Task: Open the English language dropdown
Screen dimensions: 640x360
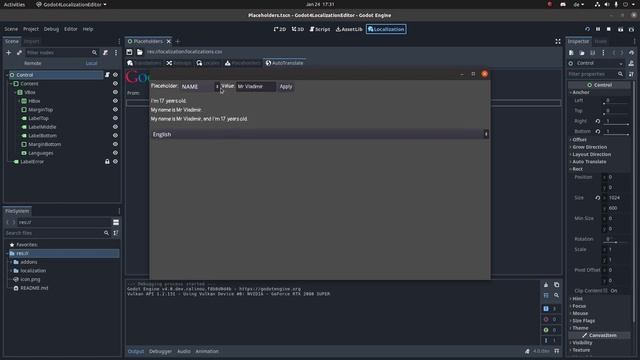Action: pyautogui.click(x=320, y=134)
